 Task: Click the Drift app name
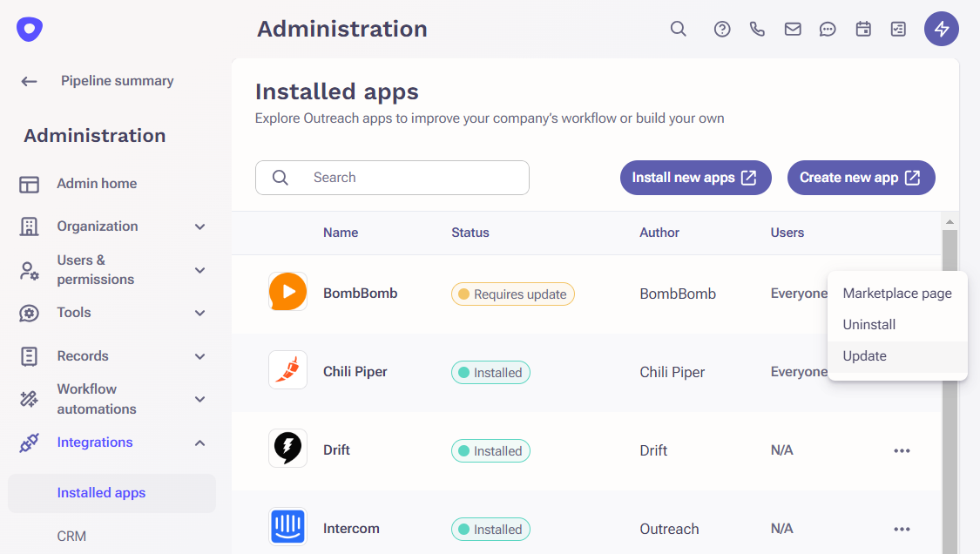click(336, 450)
